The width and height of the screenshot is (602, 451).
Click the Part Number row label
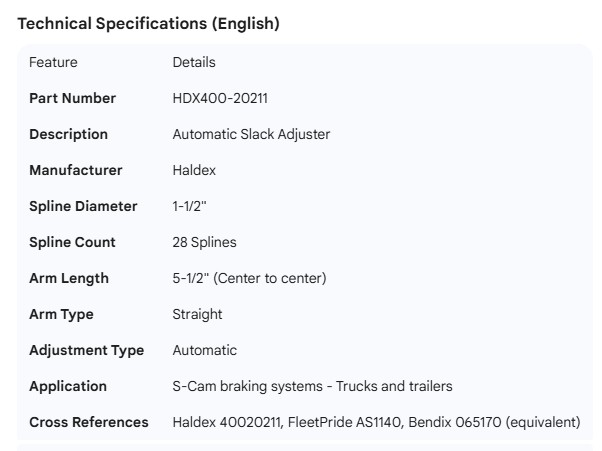click(72, 98)
